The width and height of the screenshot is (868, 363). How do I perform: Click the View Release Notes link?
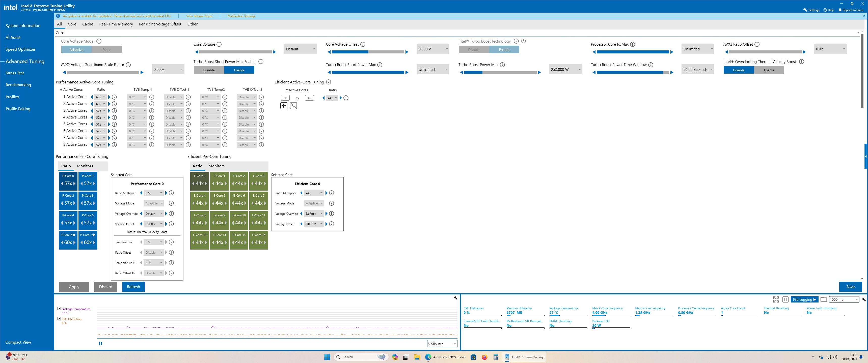tap(199, 16)
